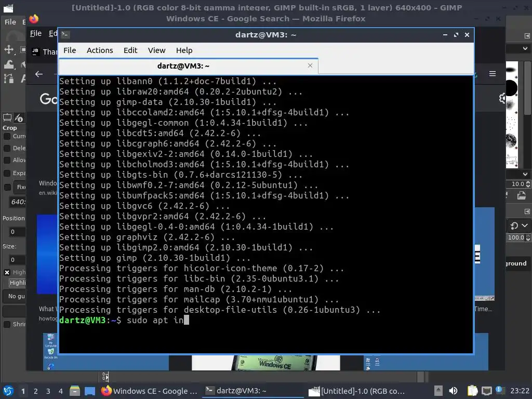Close the dartz@VM3 terminal tab
Image resolution: width=532 pixels, height=399 pixels.
(310, 65)
